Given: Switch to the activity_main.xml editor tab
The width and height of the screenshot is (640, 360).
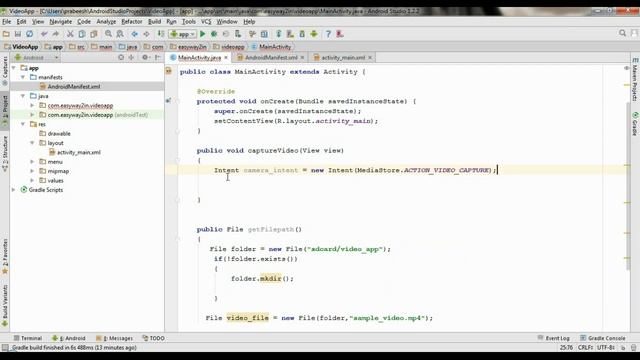Looking at the screenshot, I should click(343, 58).
